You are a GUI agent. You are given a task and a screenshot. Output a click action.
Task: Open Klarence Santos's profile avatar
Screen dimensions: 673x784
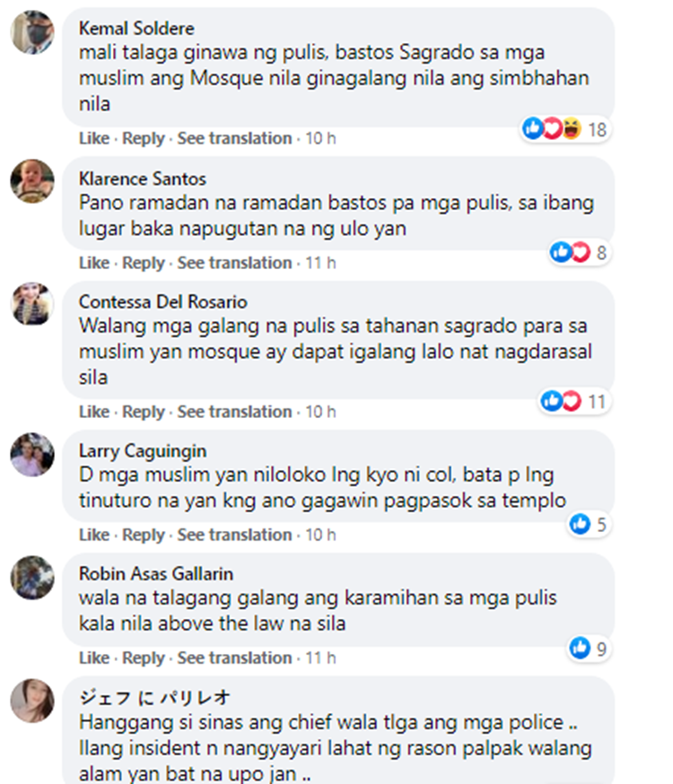[32, 181]
